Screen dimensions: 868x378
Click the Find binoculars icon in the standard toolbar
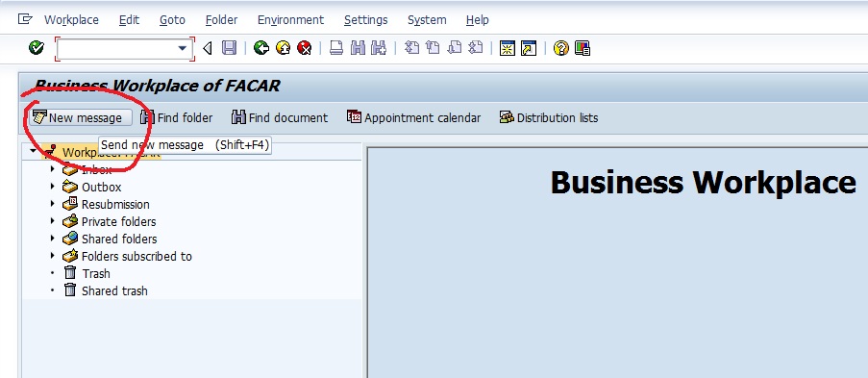(358, 48)
